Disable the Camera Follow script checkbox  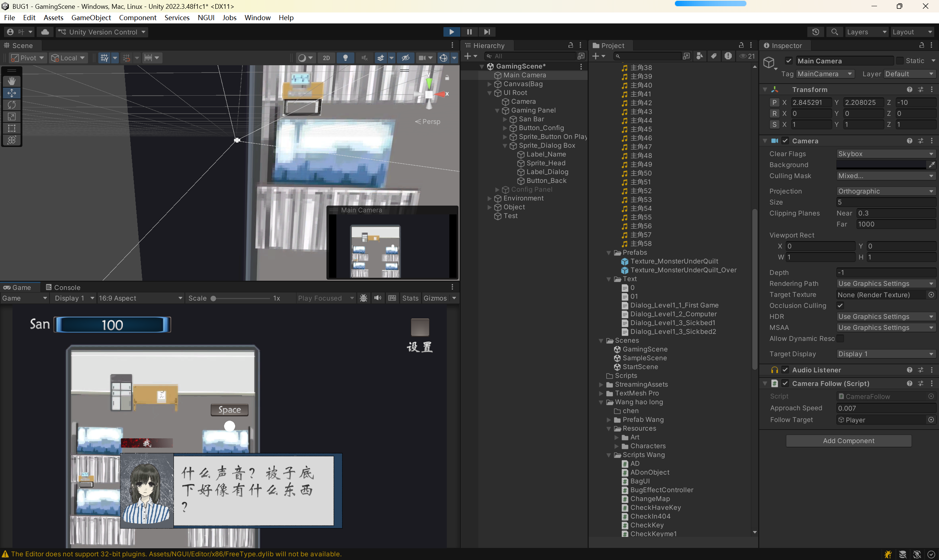pos(785,383)
